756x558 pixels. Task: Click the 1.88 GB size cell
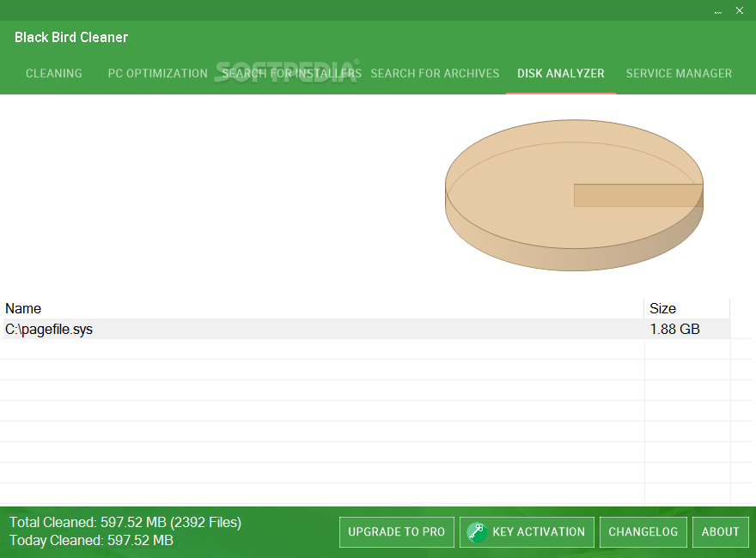(x=674, y=329)
